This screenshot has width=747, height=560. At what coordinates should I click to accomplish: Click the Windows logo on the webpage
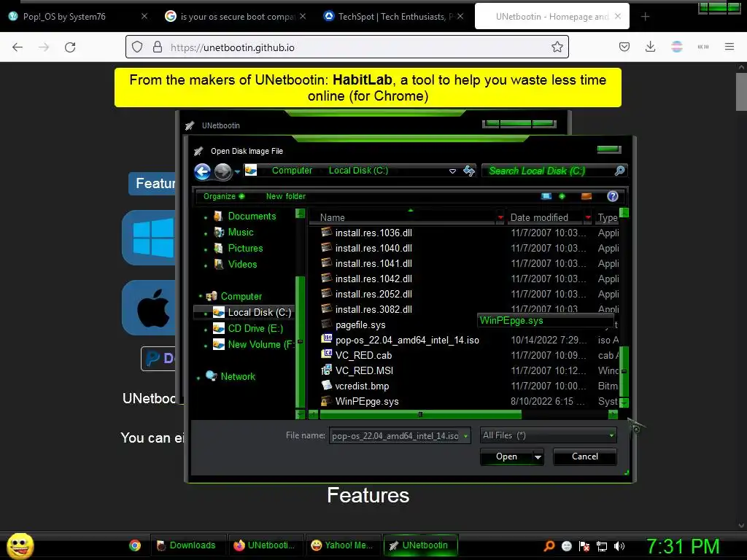tap(153, 238)
